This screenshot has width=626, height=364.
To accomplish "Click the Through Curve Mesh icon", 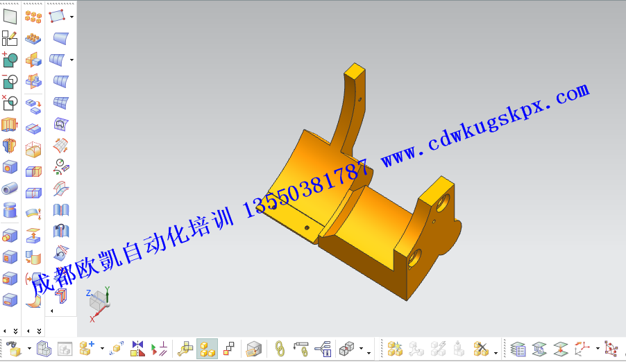I will [x=60, y=81].
